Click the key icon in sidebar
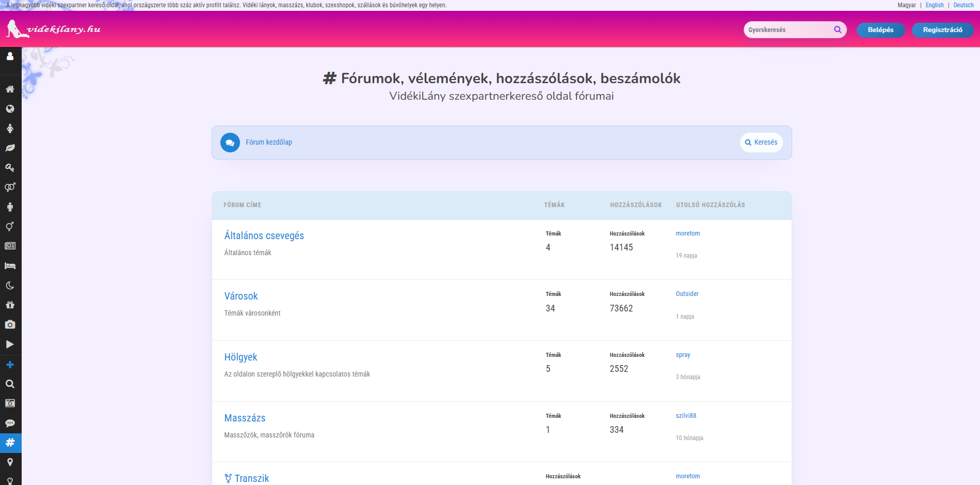Image resolution: width=980 pixels, height=485 pixels. [10, 167]
